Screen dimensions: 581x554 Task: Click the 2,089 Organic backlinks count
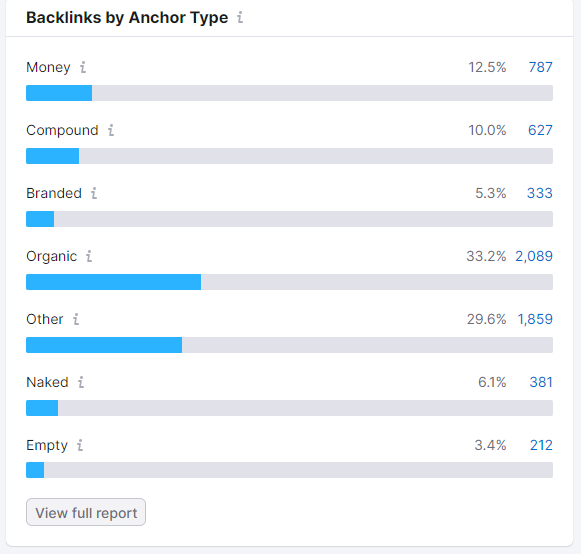click(534, 256)
